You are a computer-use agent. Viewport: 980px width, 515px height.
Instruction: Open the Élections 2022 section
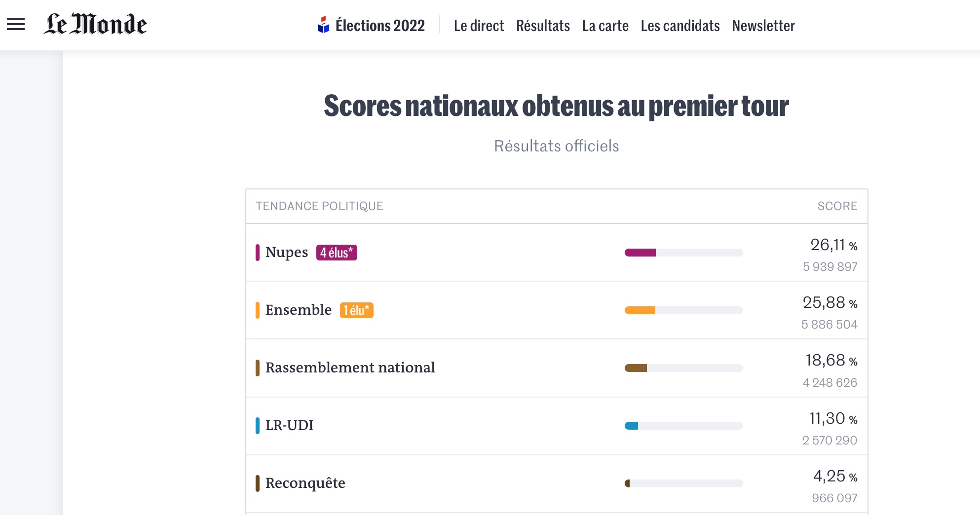pyautogui.click(x=380, y=26)
